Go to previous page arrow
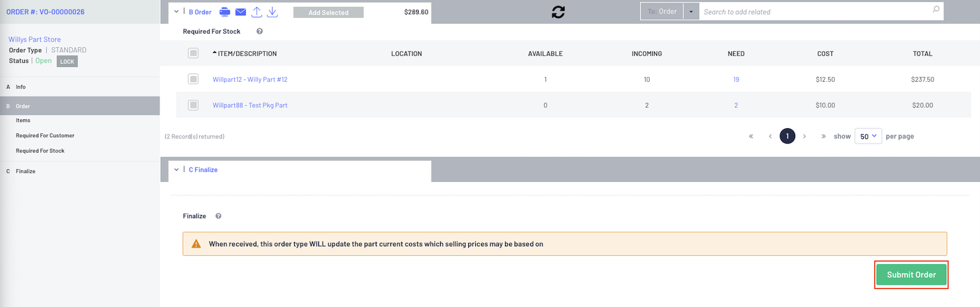The width and height of the screenshot is (980, 307). [x=770, y=136]
